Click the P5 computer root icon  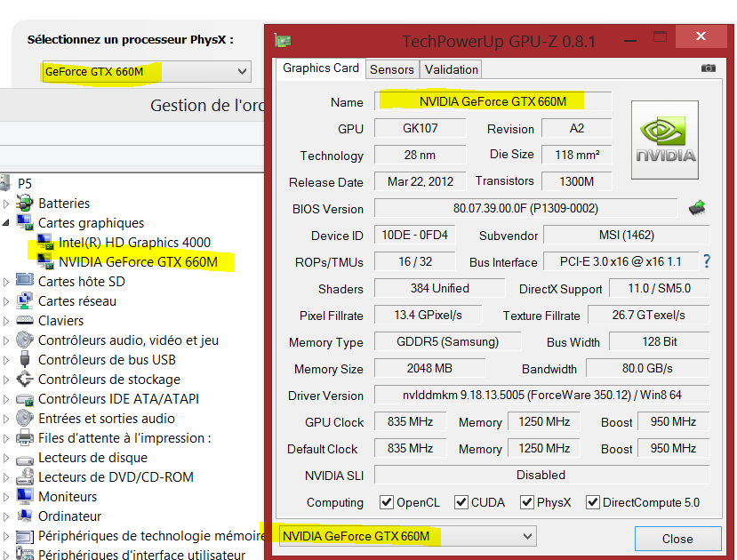tap(5, 183)
